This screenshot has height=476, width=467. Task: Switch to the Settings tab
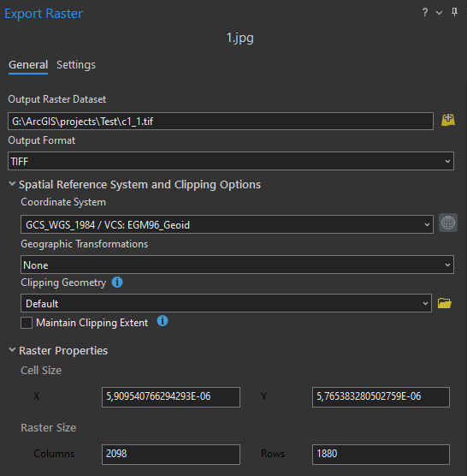click(x=76, y=65)
